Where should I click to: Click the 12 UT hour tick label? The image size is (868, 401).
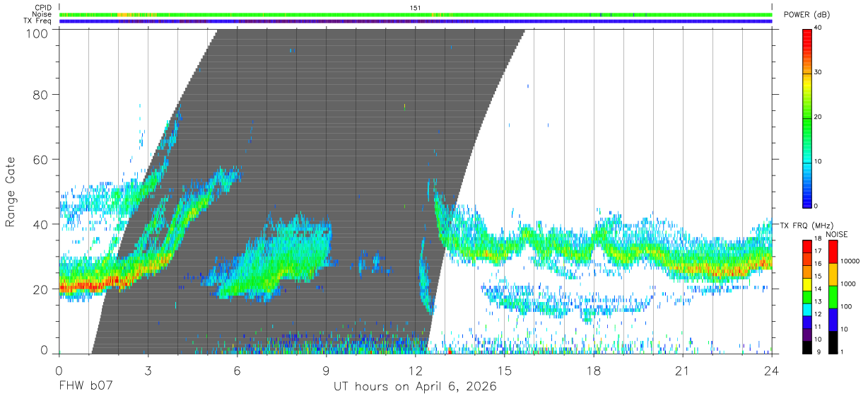tap(416, 371)
